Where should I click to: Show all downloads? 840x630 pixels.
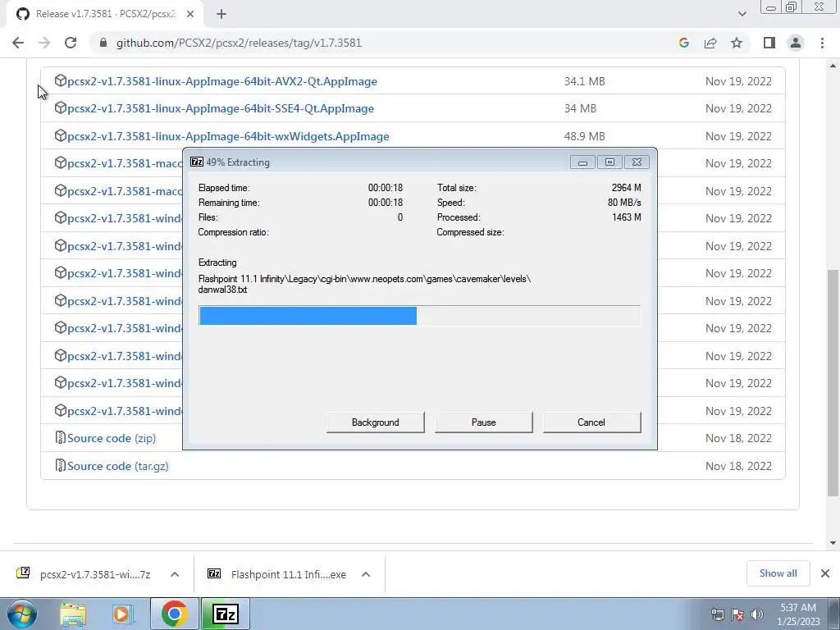[x=778, y=573]
